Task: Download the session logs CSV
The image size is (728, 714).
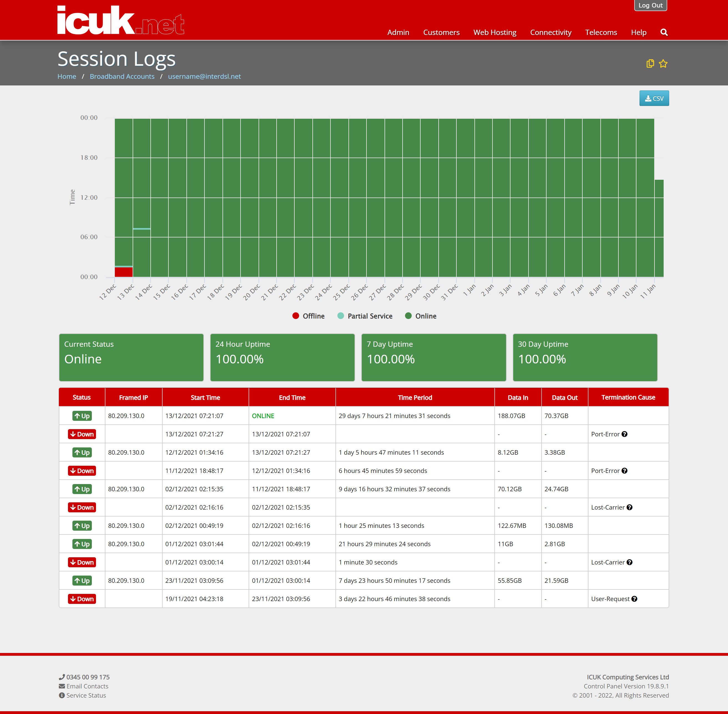Action: pos(654,98)
